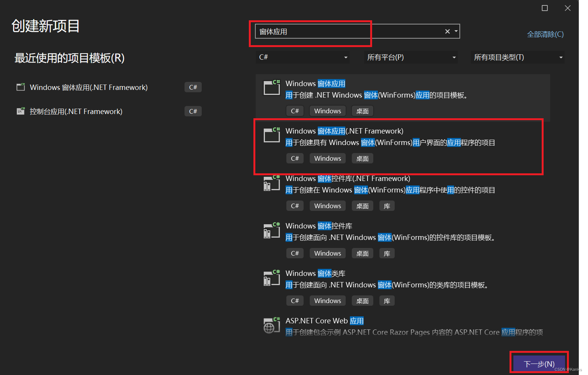Clear the search box with the X icon
588x375 pixels.
(x=447, y=31)
